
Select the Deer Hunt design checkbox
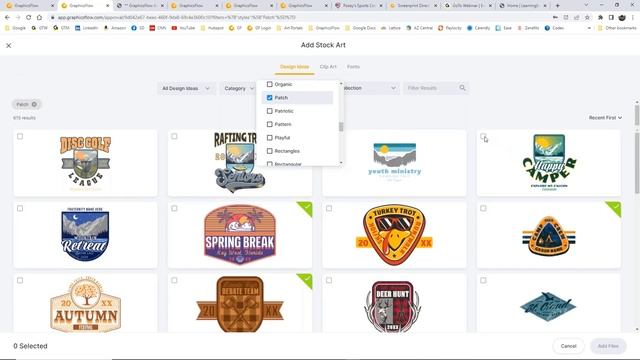[x=329, y=280]
